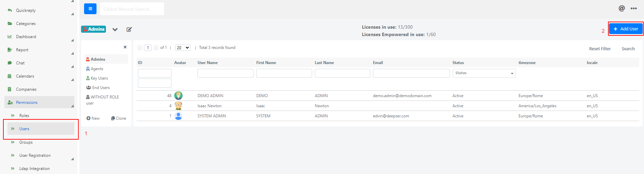Open the 20 records per page dropdown
The image size is (644, 174).
tap(183, 48)
